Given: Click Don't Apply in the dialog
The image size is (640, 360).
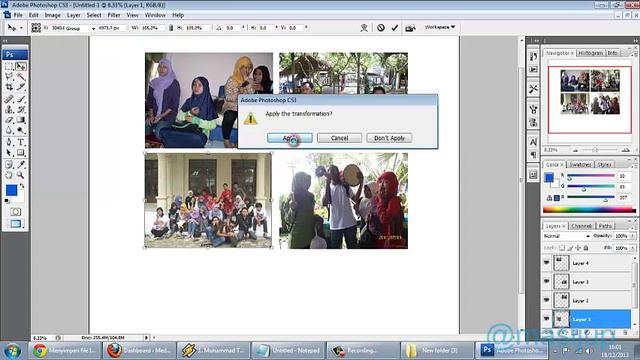Looking at the screenshot, I should coord(389,138).
